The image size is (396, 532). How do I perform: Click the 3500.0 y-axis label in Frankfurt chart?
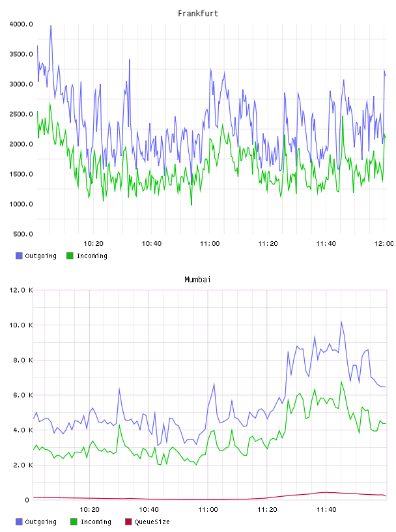tap(21, 54)
